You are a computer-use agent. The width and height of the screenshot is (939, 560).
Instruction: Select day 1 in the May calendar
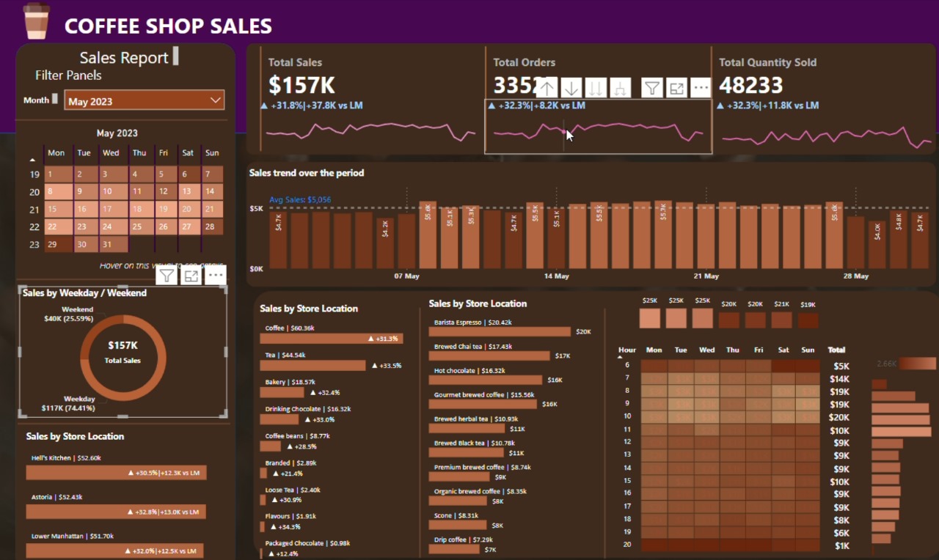pos(59,174)
